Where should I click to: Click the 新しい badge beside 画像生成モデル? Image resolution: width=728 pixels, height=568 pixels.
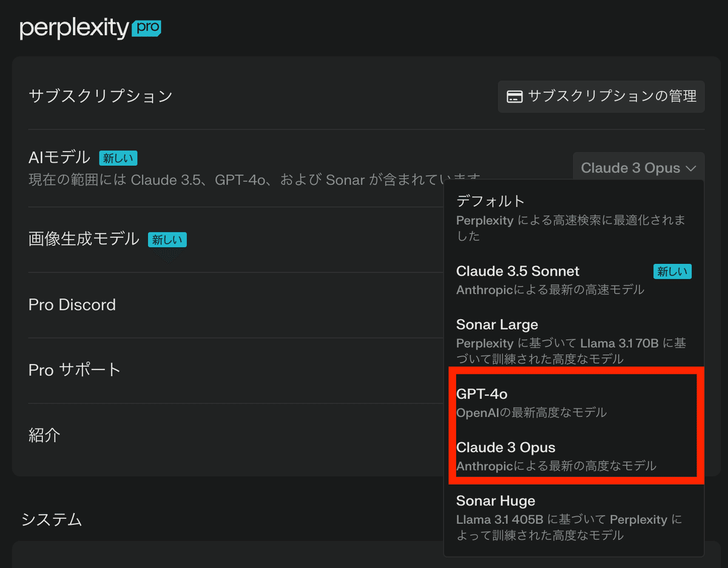pos(167,240)
